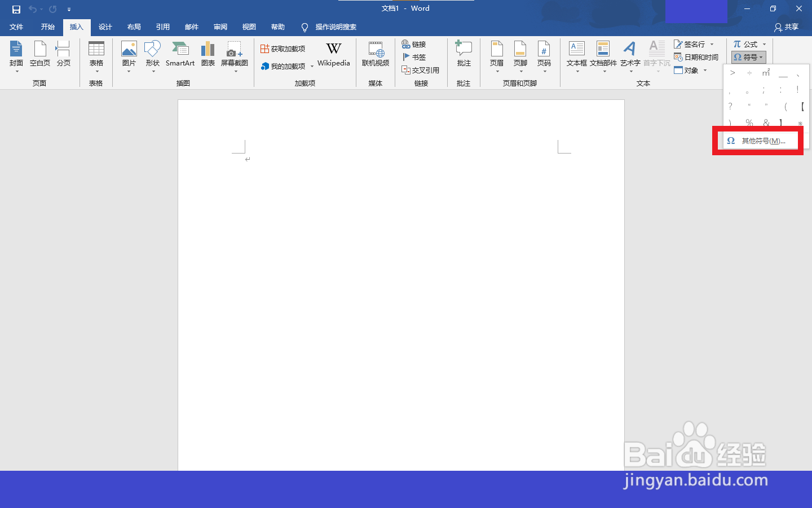Open the 页码 page number dropdown
812x508 pixels.
click(x=544, y=56)
